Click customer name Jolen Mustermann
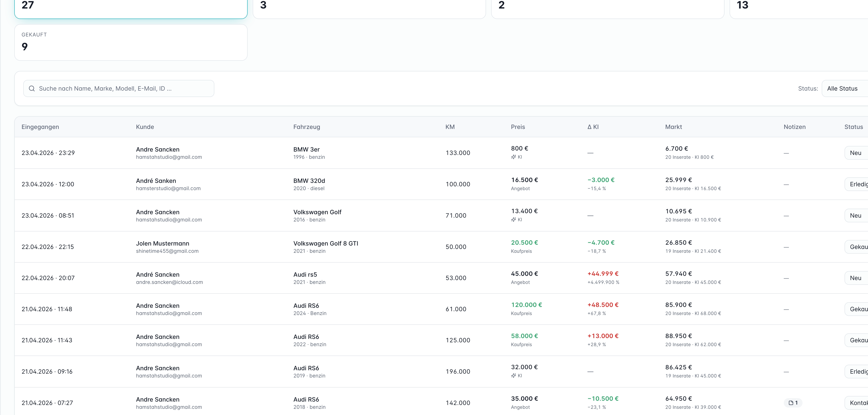This screenshot has height=415, width=868. click(x=163, y=244)
